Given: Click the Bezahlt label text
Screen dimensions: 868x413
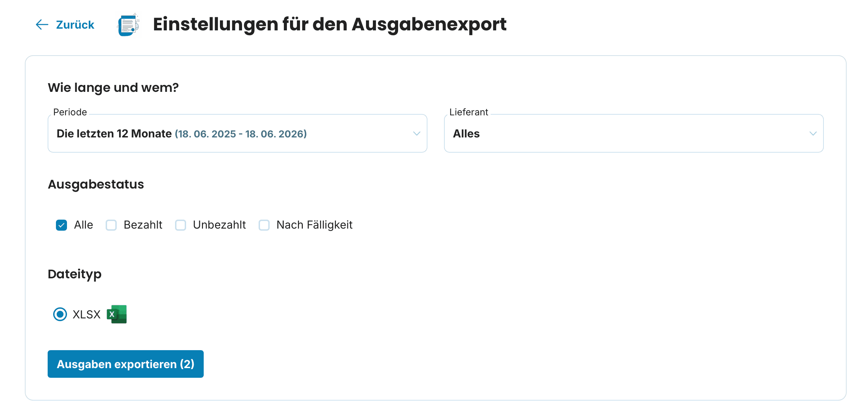Looking at the screenshot, I should coord(143,225).
